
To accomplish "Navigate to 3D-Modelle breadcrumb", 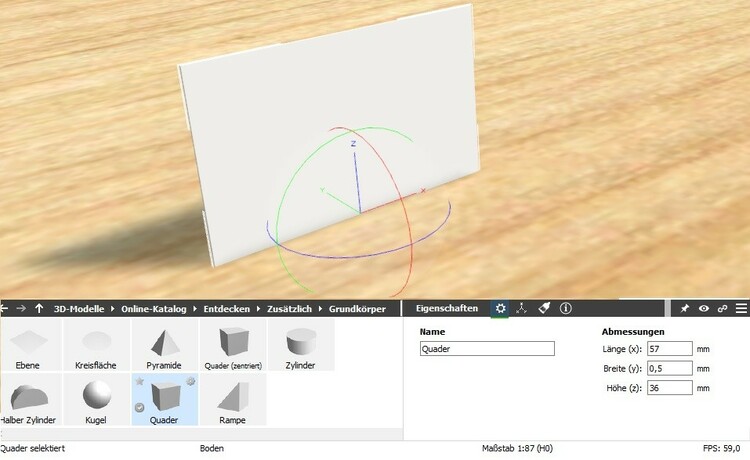I will point(79,309).
